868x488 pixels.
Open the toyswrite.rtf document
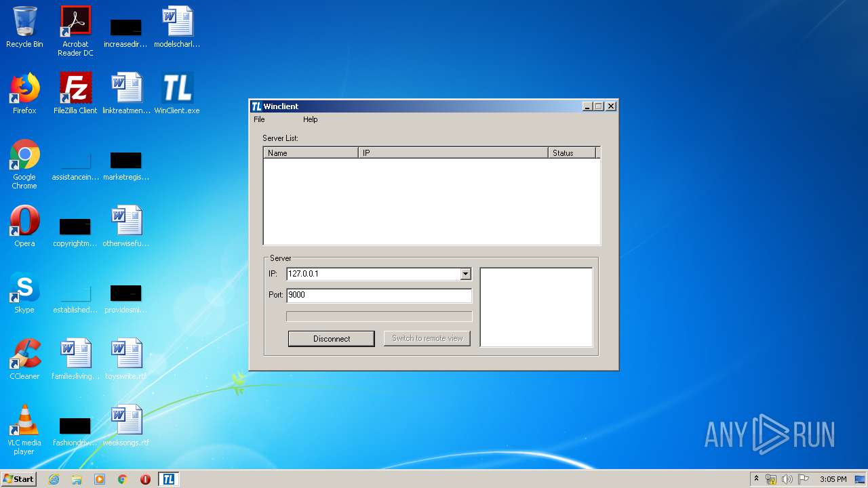pyautogui.click(x=126, y=359)
